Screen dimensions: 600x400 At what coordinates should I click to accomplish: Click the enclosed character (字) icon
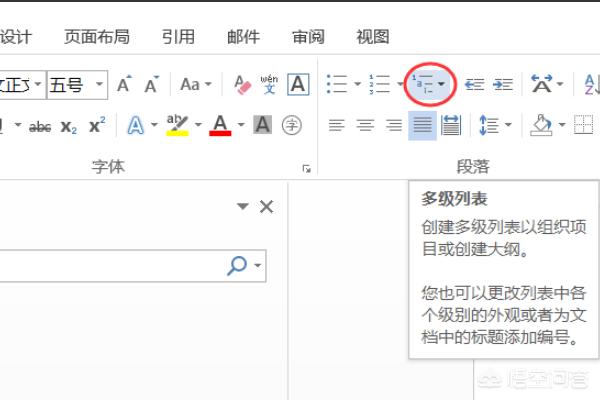[291, 125]
